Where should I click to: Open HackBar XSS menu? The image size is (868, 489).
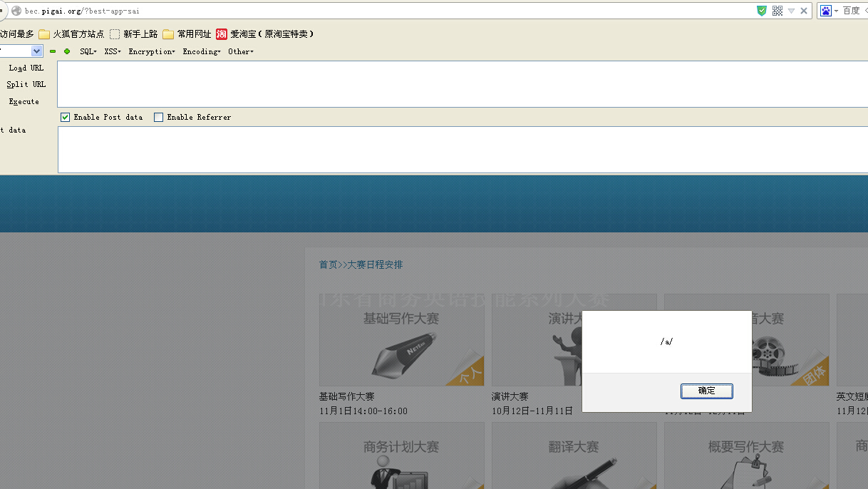pos(113,51)
